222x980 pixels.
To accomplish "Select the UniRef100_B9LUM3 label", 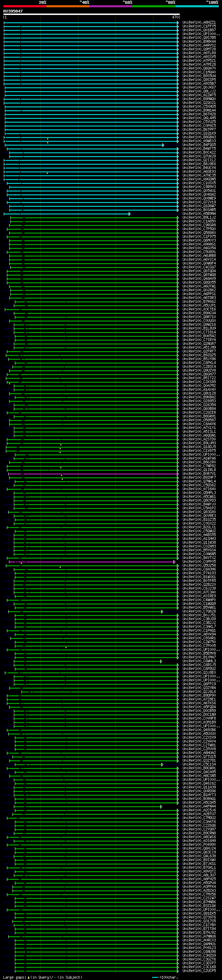I will click(x=199, y=443).
